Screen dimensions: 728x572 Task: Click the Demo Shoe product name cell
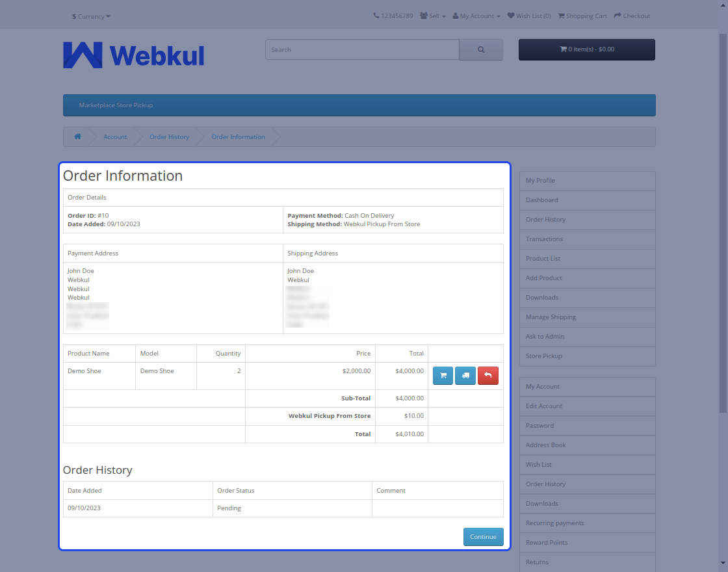coord(99,376)
